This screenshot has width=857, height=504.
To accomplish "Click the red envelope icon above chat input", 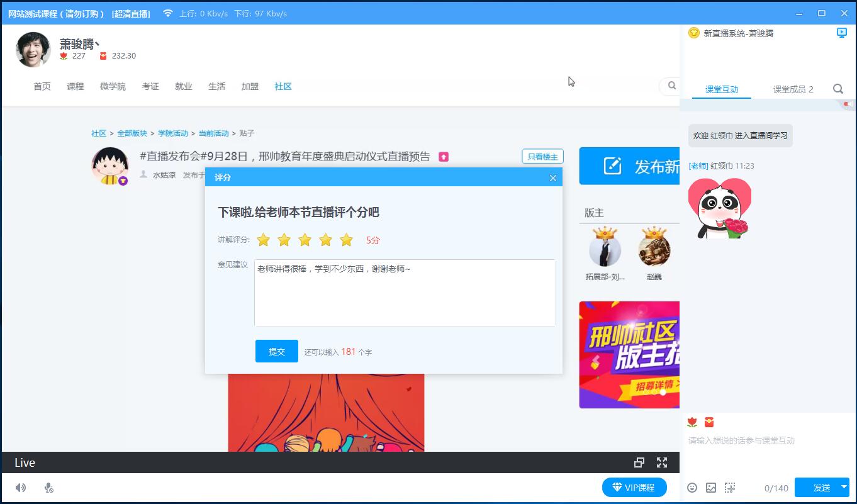I will (x=709, y=422).
